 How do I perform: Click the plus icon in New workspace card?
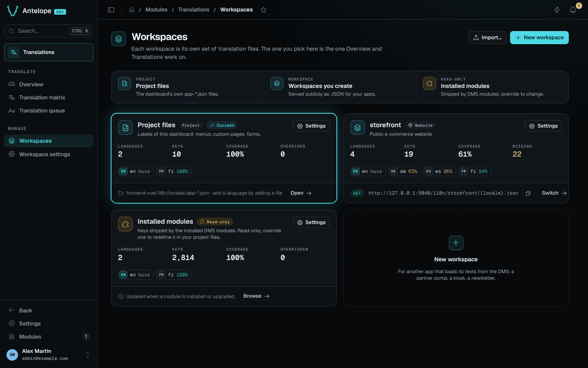coord(456,243)
